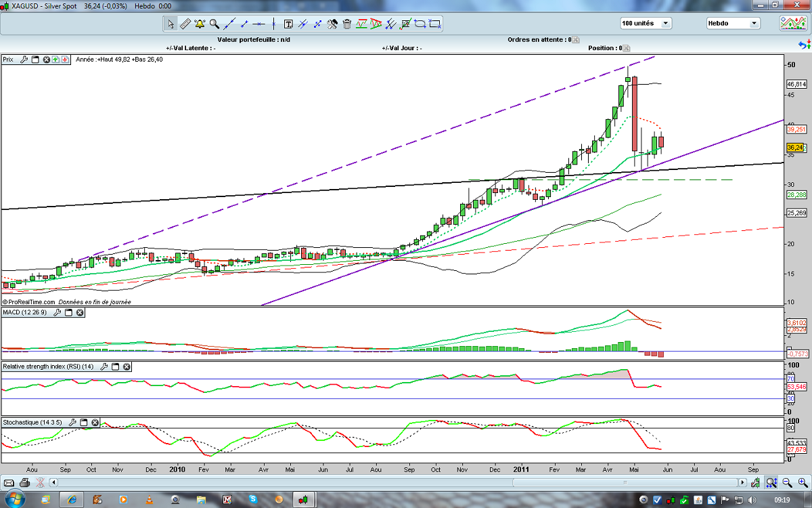Click the ellipse drawing tool

coord(420,24)
